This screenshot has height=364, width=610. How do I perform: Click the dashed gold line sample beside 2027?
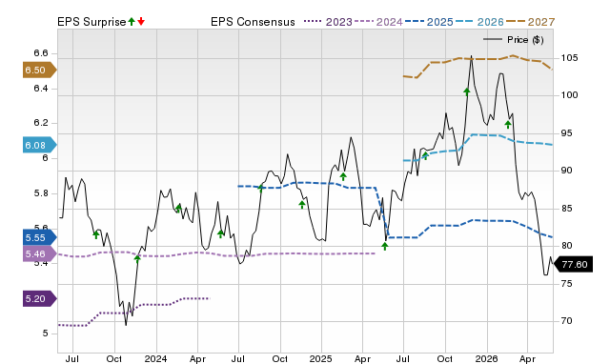tap(515, 22)
